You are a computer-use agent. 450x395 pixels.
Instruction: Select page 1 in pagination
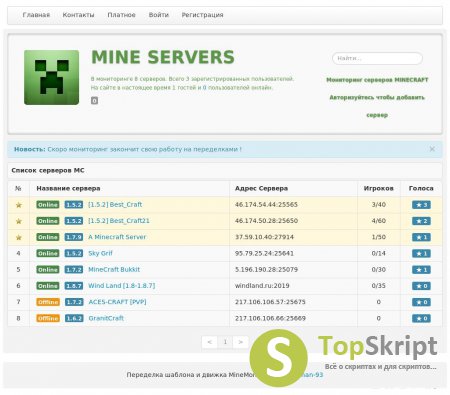pyautogui.click(x=225, y=342)
